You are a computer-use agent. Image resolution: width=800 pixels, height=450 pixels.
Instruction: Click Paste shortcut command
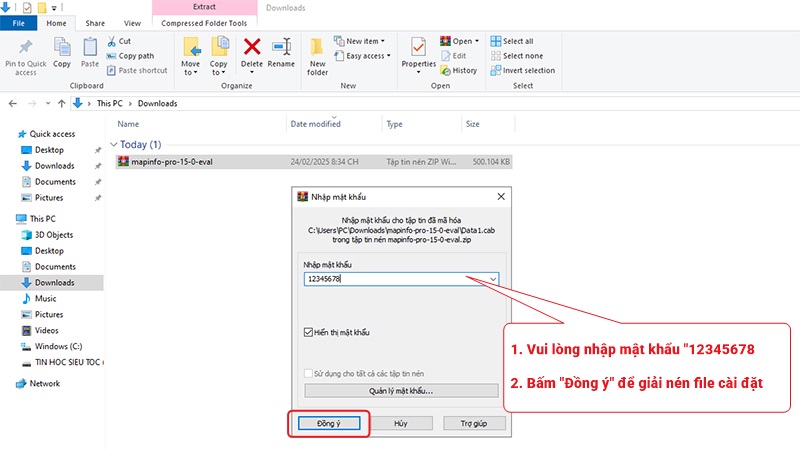click(x=137, y=70)
